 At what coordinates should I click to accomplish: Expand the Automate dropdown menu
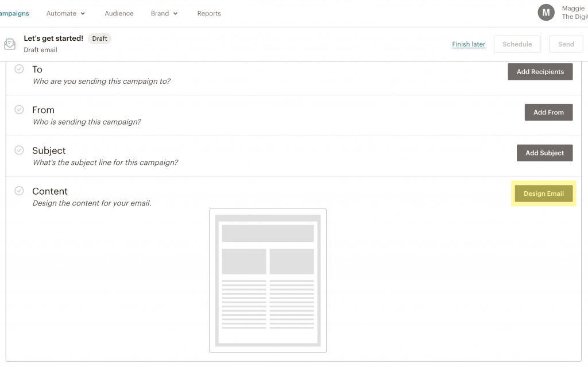click(65, 13)
